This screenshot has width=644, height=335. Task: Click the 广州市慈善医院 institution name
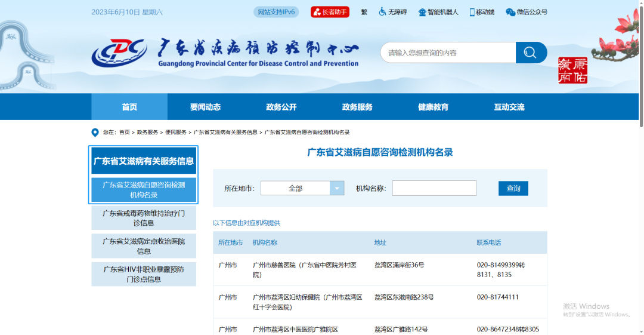pos(305,270)
